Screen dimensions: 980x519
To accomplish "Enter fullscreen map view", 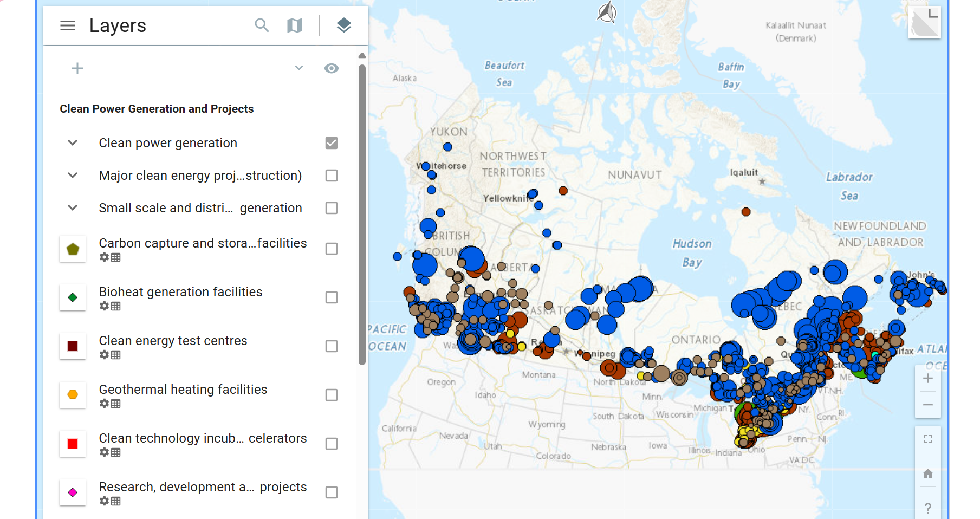I will pos(927,439).
